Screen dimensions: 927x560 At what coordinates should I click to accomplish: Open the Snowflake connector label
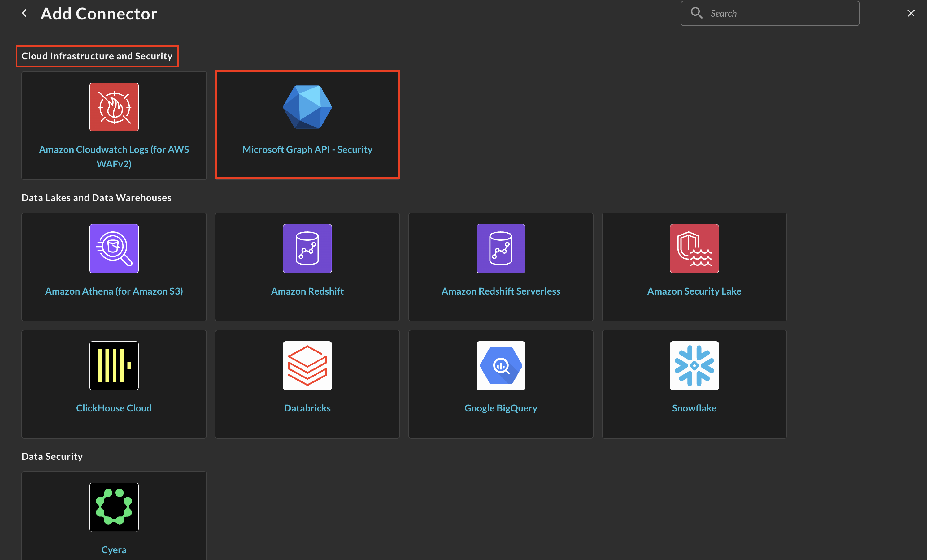click(694, 408)
